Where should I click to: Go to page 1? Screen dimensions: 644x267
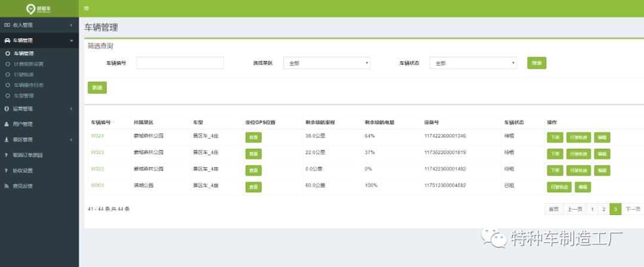click(x=592, y=209)
